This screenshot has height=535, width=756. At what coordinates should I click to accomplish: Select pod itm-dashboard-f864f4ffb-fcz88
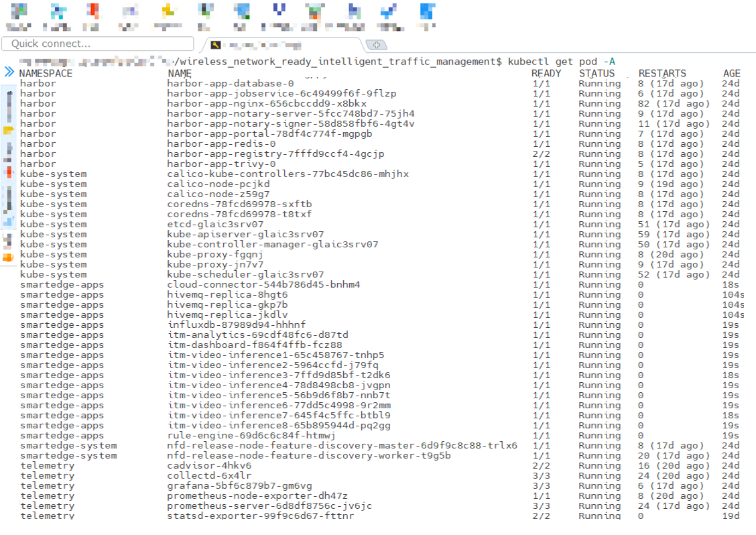point(255,345)
